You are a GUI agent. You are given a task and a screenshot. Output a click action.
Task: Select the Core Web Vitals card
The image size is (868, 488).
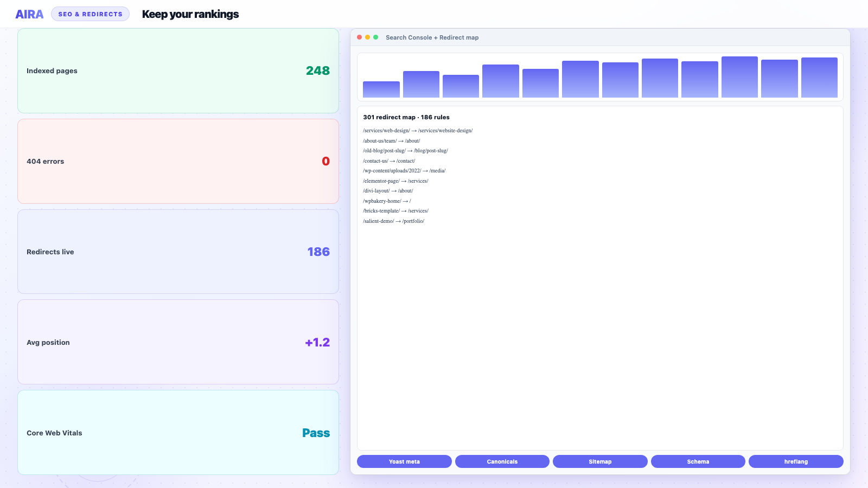pyautogui.click(x=178, y=433)
